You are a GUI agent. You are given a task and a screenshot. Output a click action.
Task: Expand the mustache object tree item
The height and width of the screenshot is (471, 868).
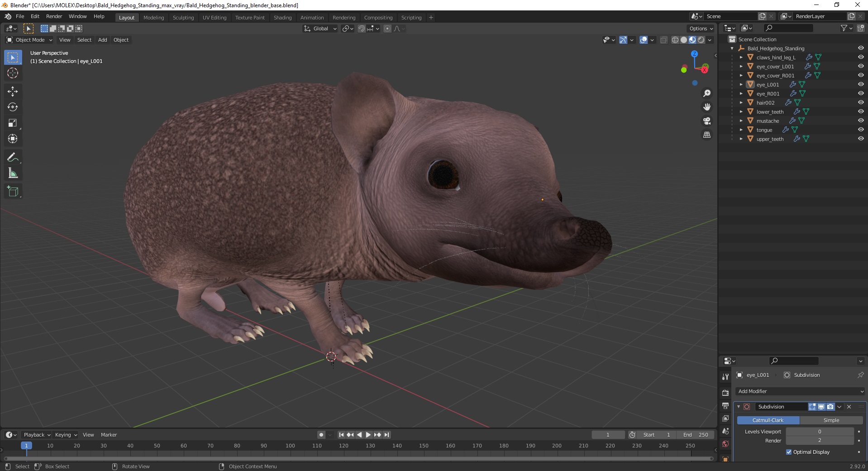tap(741, 121)
